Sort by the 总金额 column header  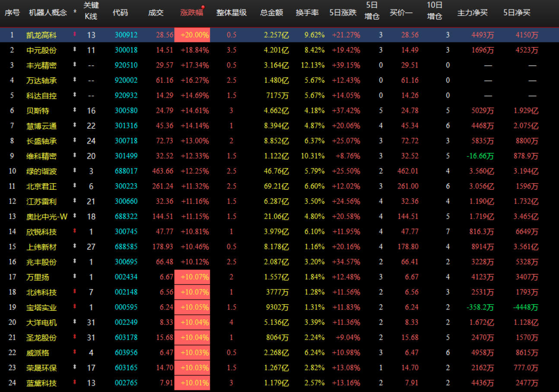272,13
